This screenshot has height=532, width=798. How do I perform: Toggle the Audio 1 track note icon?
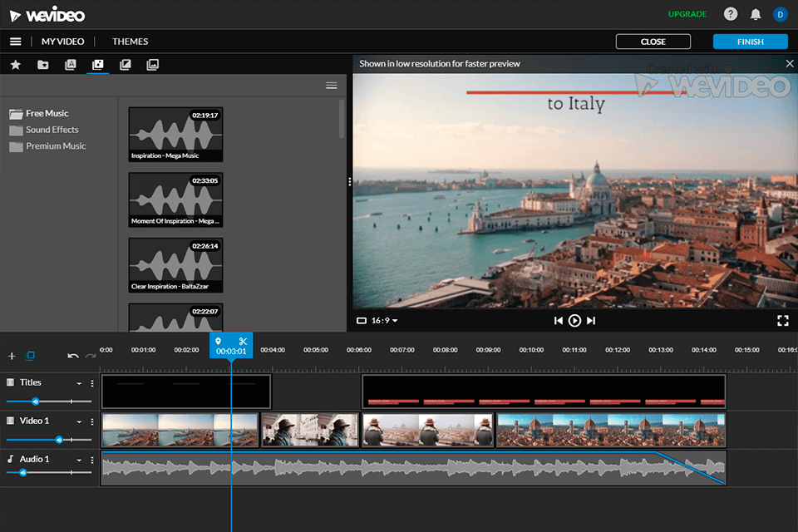(x=10, y=459)
